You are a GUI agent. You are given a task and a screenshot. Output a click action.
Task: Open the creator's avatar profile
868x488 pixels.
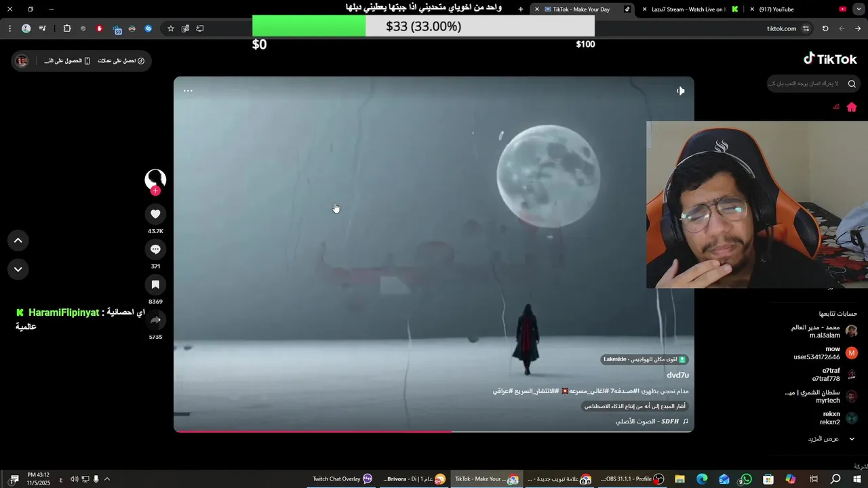pyautogui.click(x=155, y=179)
